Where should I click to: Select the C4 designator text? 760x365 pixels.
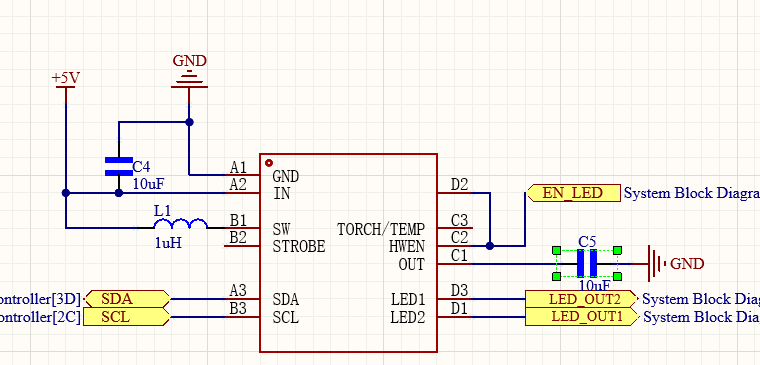(x=142, y=167)
